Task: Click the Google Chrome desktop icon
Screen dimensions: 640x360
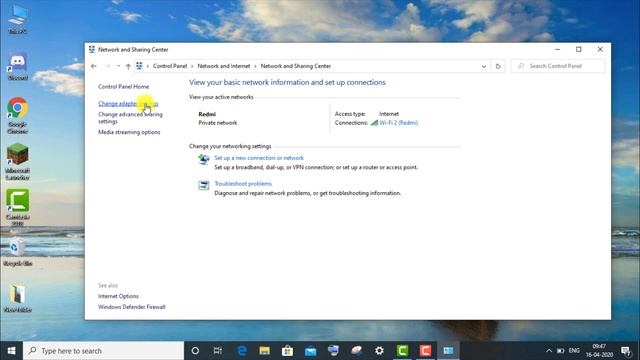Action: tap(18, 116)
